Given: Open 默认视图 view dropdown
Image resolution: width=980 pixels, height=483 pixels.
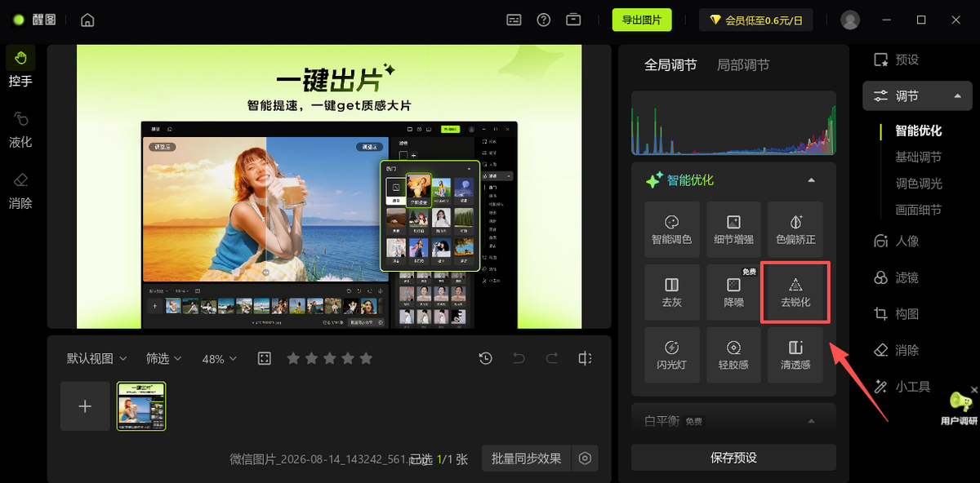Looking at the screenshot, I should (x=97, y=358).
